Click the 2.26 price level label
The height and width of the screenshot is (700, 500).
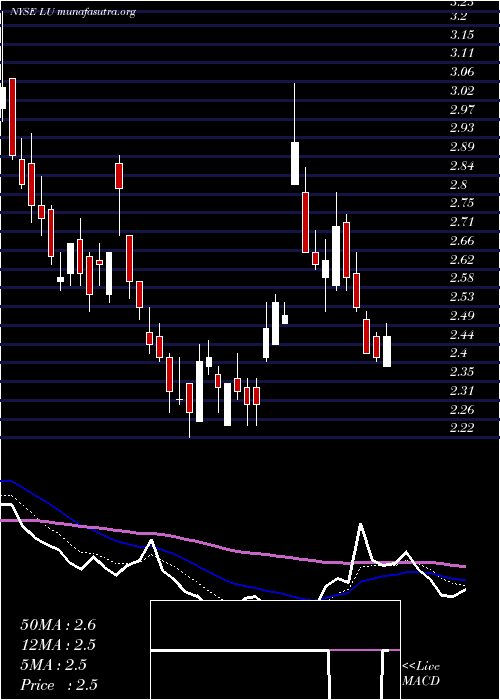click(462, 409)
